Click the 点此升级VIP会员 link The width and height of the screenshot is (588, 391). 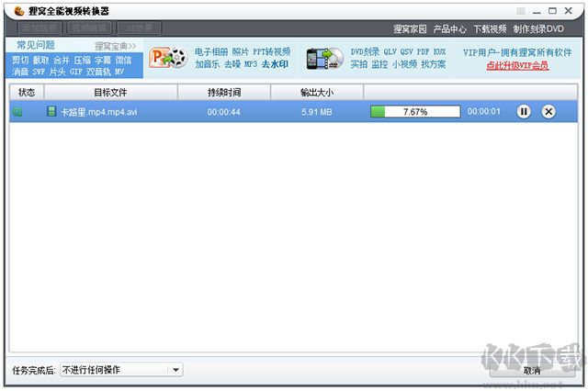(517, 65)
